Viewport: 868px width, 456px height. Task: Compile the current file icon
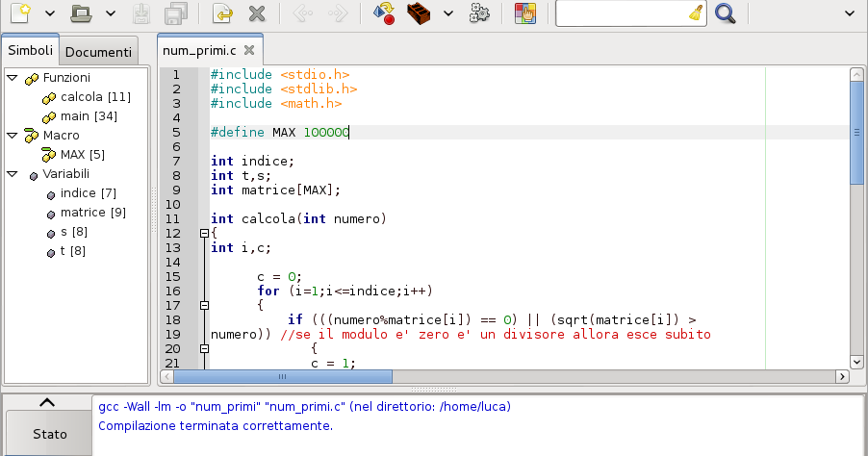click(384, 13)
